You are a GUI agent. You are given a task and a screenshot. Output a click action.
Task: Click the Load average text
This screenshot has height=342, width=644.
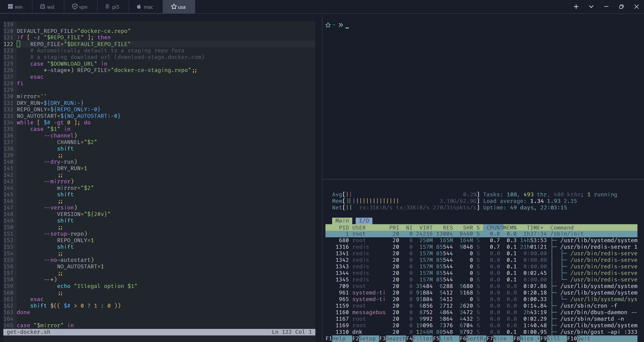tap(530, 201)
